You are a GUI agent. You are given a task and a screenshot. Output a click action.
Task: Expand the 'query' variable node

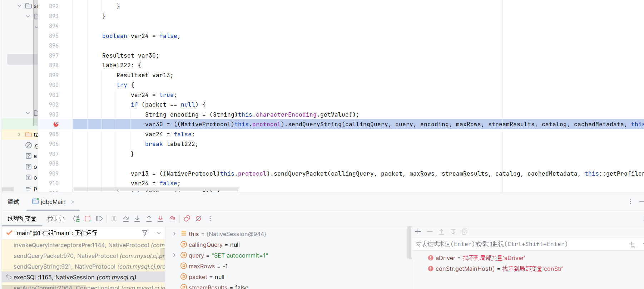click(x=174, y=255)
